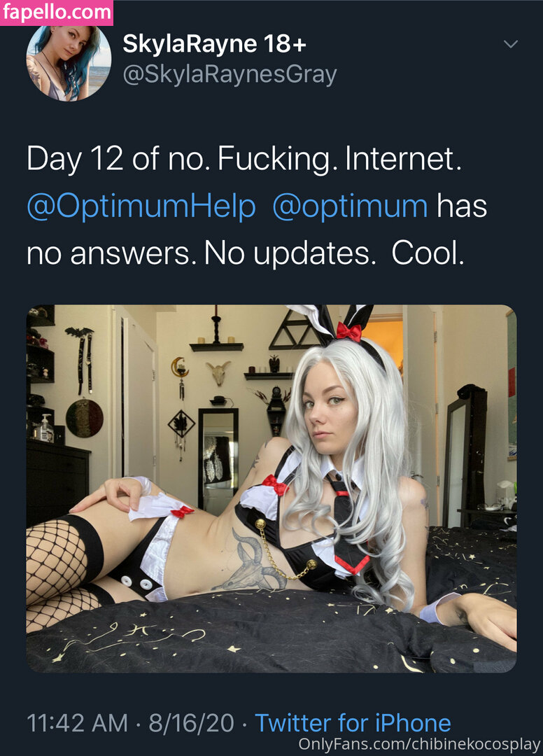This screenshot has height=756, width=543.
Task: Click the word 'has' after @optimum
Action: [x=462, y=206]
